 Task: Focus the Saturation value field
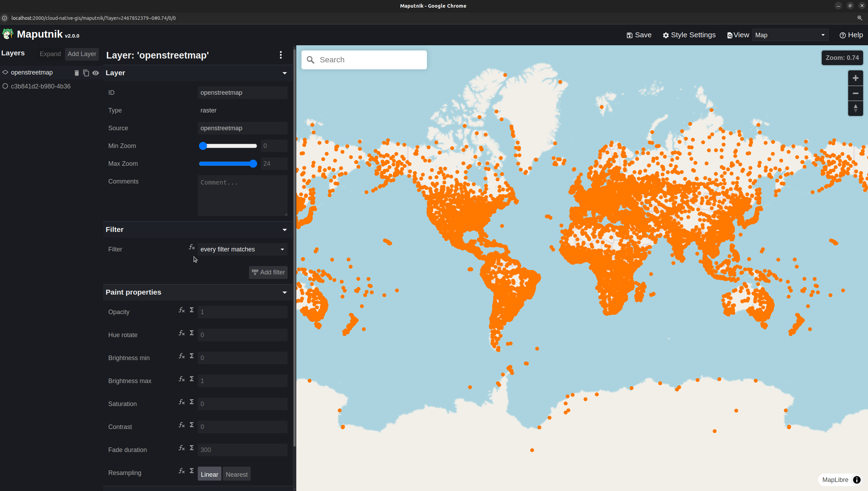tap(242, 404)
